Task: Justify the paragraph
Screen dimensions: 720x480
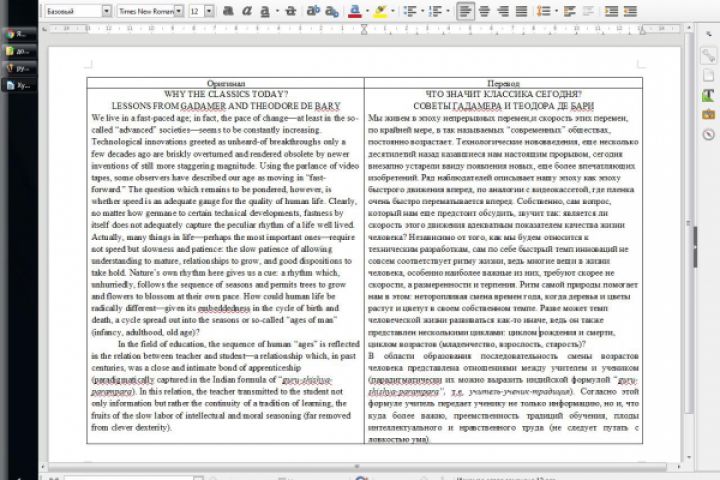Action: pos(522,11)
